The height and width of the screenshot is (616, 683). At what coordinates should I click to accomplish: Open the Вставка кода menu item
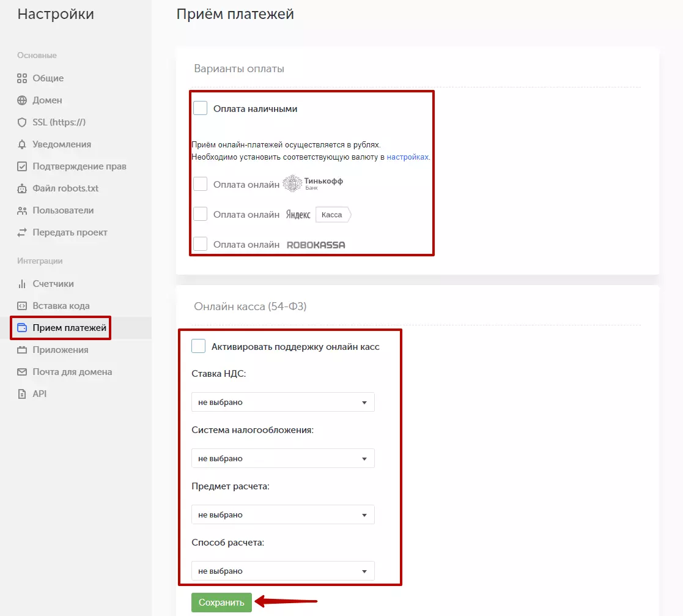click(61, 306)
